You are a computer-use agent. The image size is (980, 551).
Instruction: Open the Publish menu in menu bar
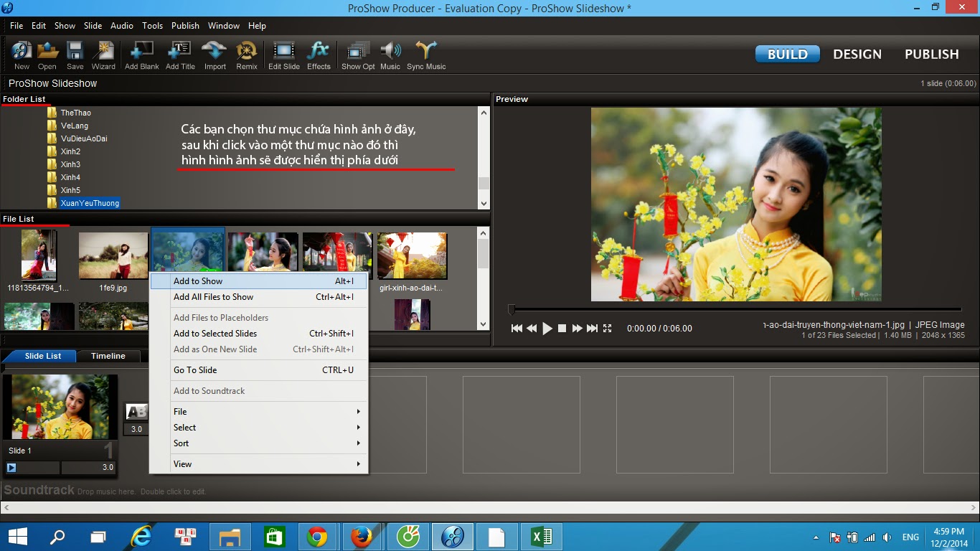click(x=185, y=26)
